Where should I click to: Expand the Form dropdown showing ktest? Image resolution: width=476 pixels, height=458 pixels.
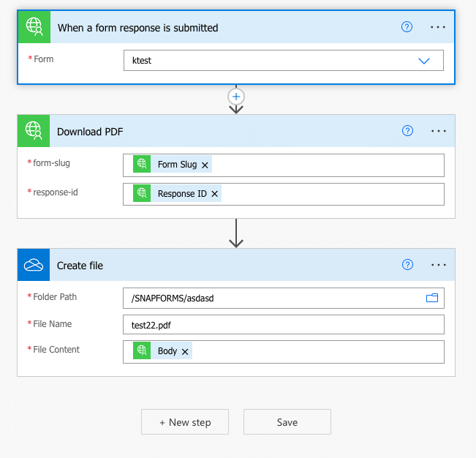tap(423, 61)
